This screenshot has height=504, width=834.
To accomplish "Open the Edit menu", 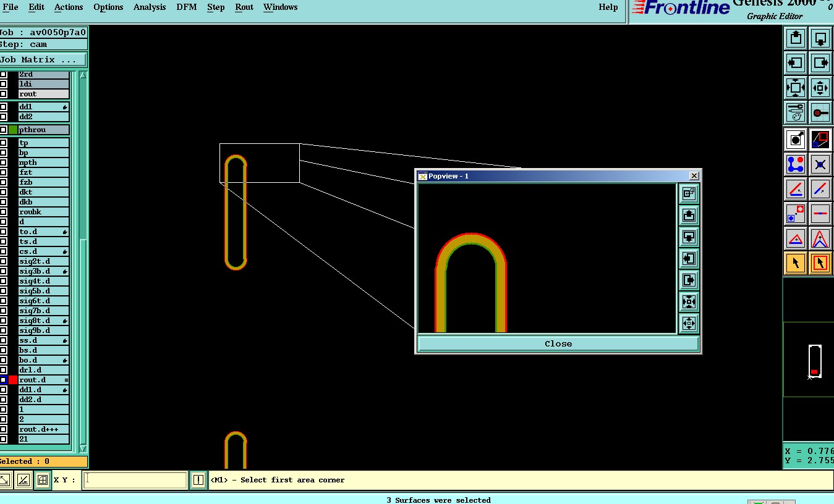I will (36, 7).
